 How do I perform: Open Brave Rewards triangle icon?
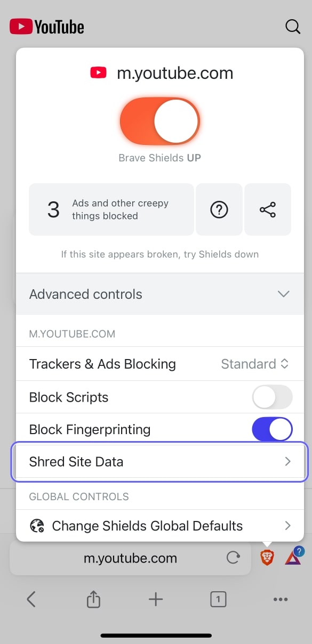(x=293, y=557)
